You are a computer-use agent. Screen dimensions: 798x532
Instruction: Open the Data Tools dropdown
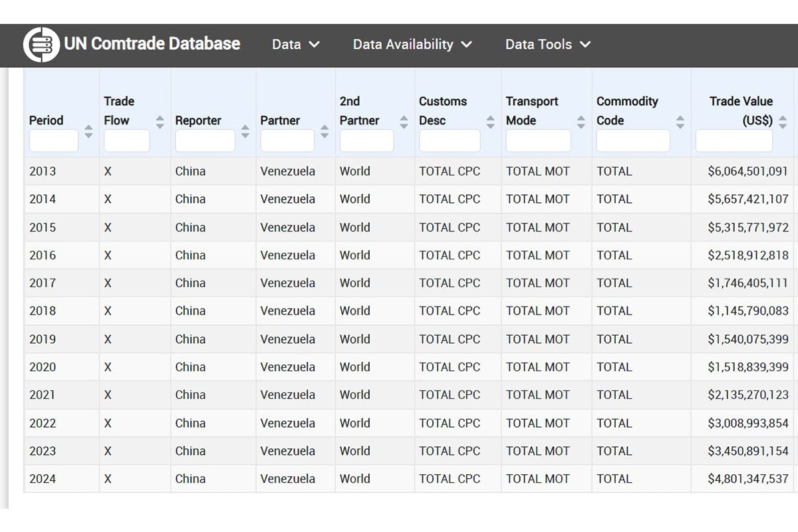point(547,45)
